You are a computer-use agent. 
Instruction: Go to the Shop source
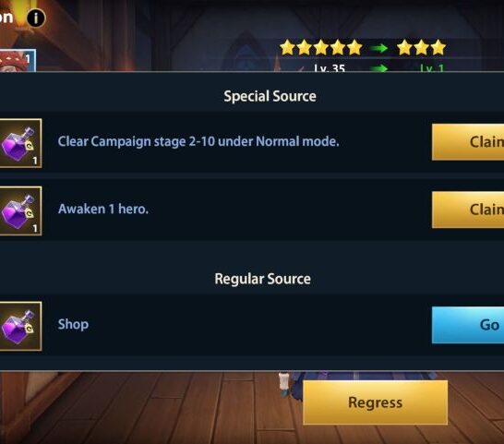pos(468,325)
